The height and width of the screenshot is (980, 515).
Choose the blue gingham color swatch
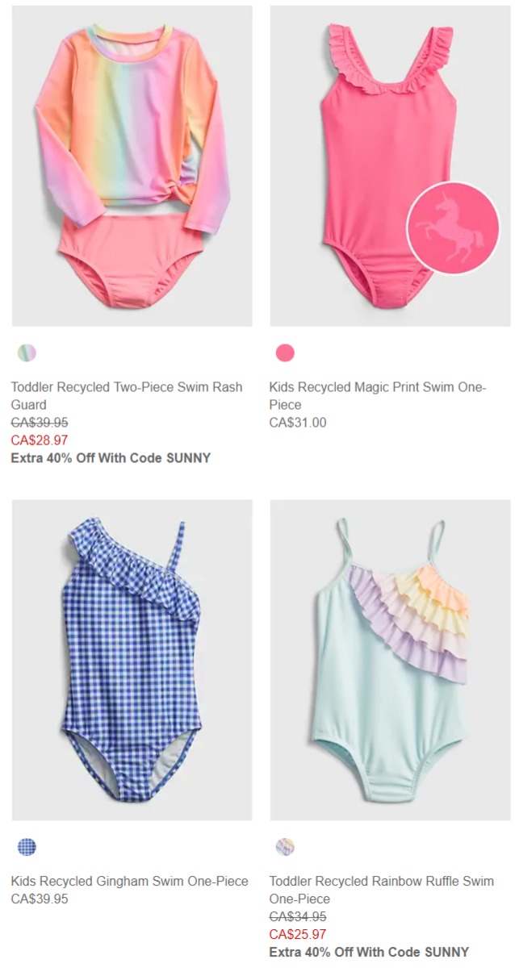(27, 847)
